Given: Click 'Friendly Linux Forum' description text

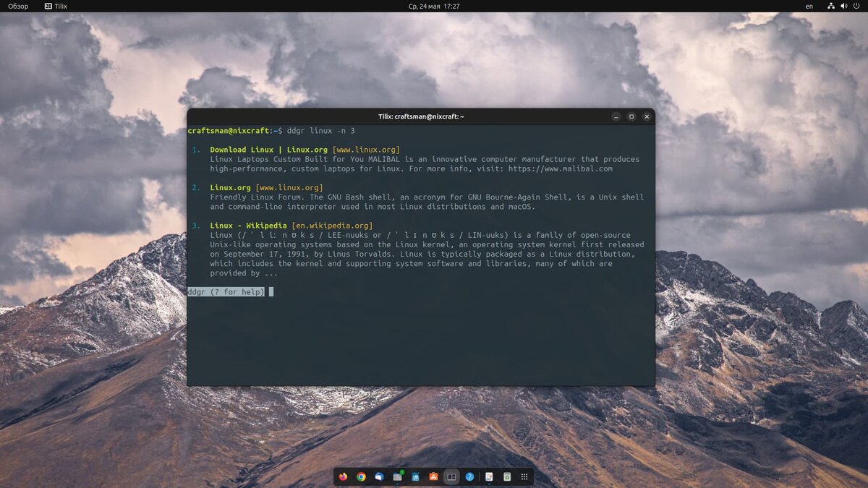Looking at the screenshot, I should tap(255, 197).
